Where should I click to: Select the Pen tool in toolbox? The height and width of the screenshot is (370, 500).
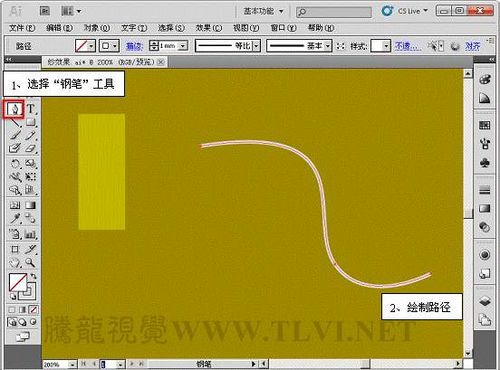[14, 109]
